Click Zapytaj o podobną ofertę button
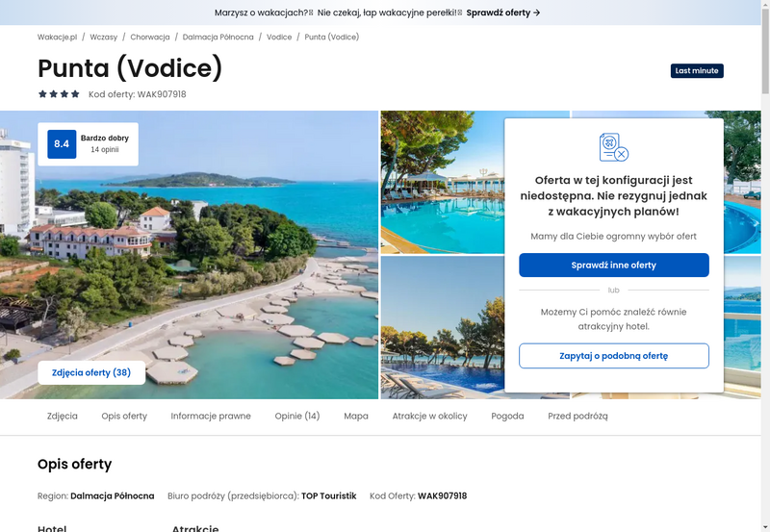This screenshot has width=770, height=532. 614,356
